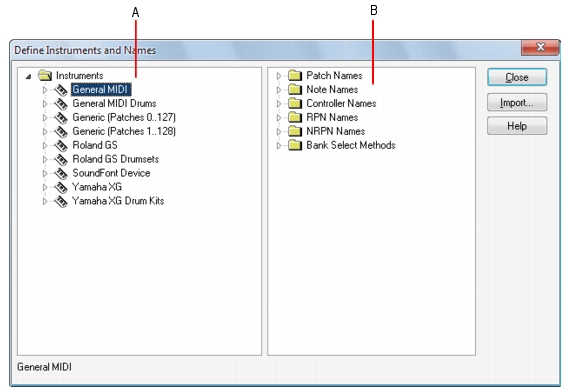
Task: Select the Instruments root label
Action: (x=79, y=75)
